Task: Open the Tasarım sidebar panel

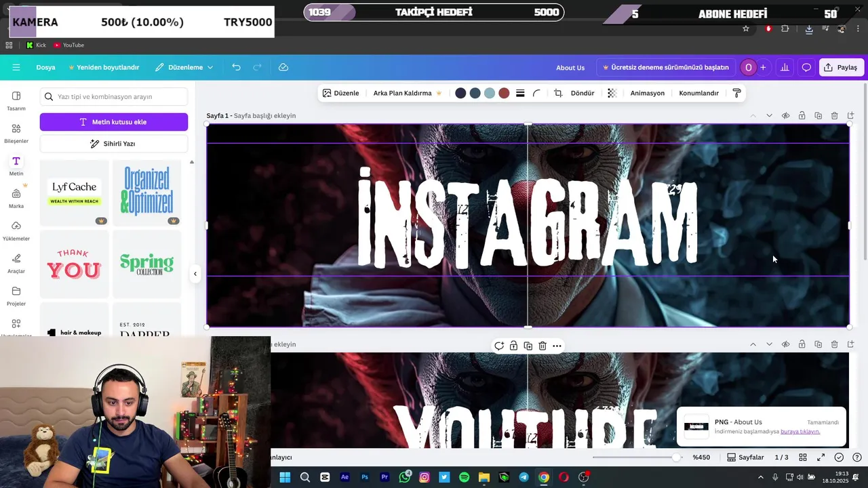Action: pos(16,100)
